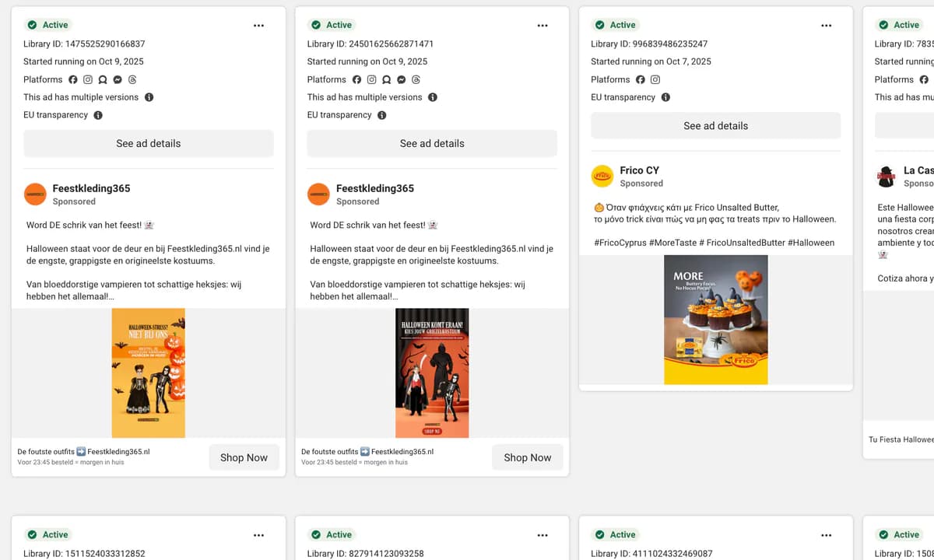This screenshot has height=560, width=934.
Task: Open dark red 'Halloween komt eraan' ad image
Action: click(432, 373)
